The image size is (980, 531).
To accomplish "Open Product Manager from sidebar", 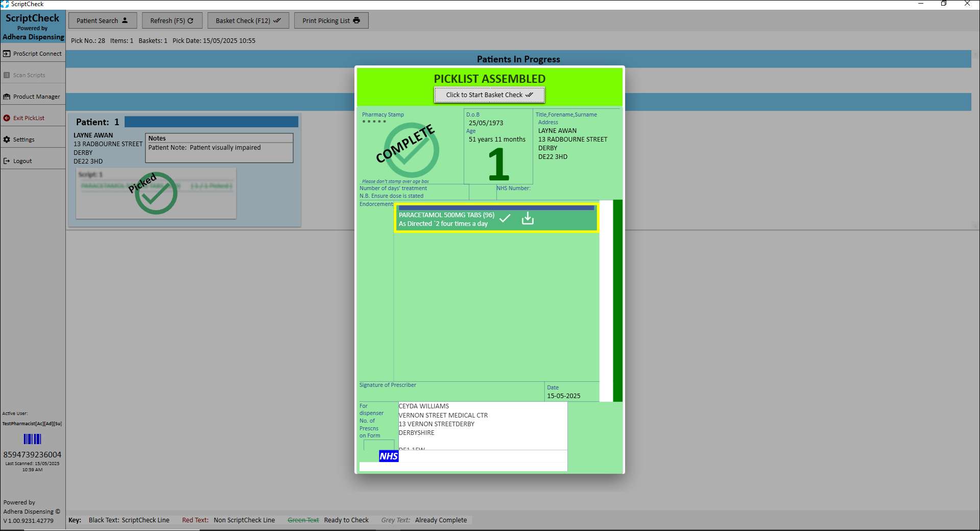I will pyautogui.click(x=33, y=97).
